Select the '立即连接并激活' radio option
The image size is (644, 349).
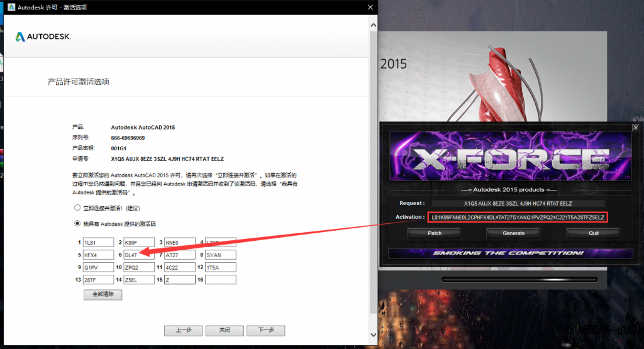tap(77, 208)
